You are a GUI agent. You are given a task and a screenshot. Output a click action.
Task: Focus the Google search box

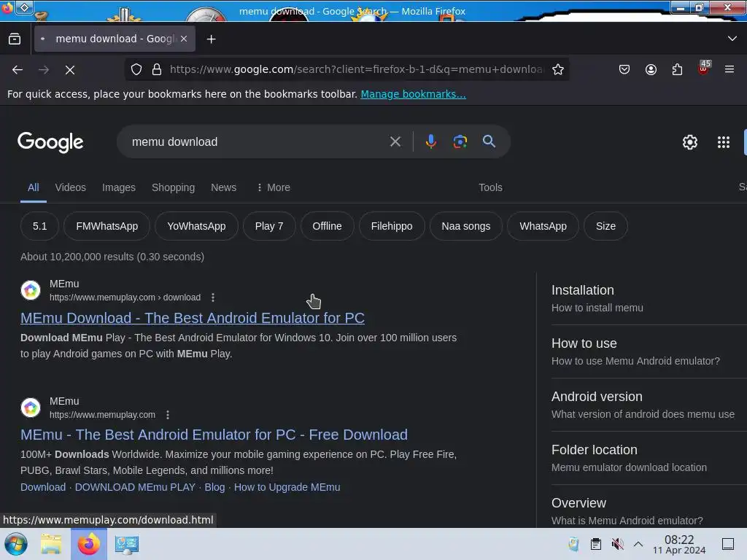258,142
